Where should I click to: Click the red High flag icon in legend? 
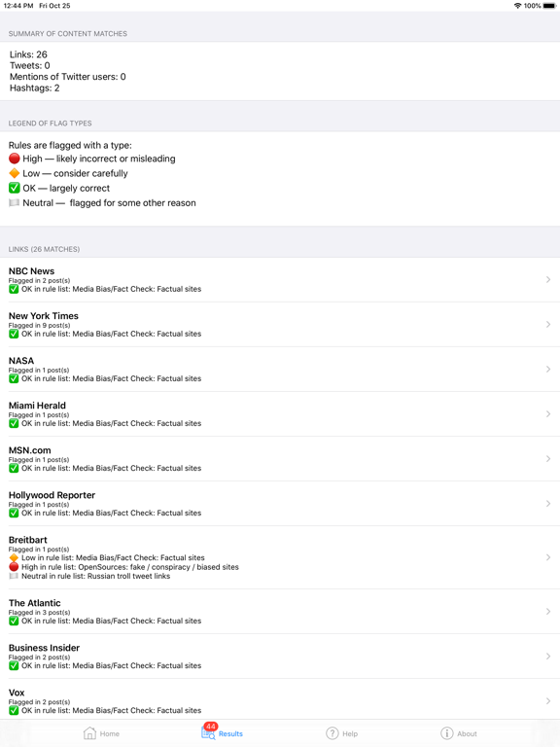pos(14,159)
